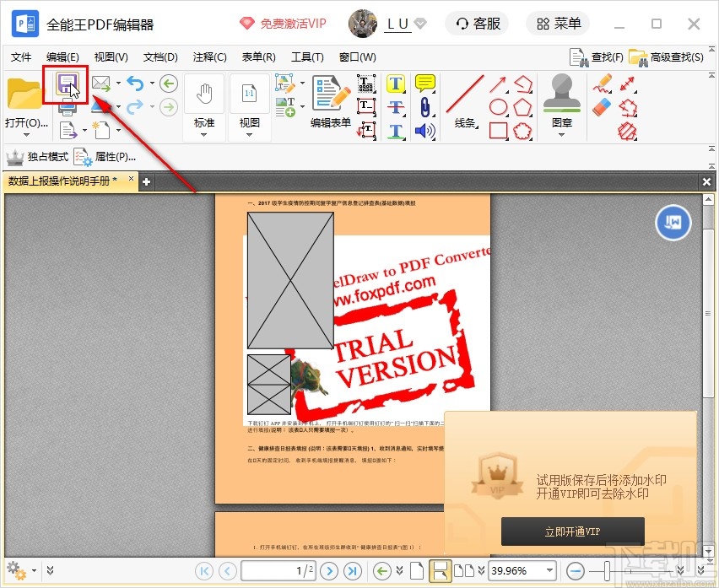719x588 pixels.
Task: Click the 立即开通VIP button
Action: click(x=573, y=531)
